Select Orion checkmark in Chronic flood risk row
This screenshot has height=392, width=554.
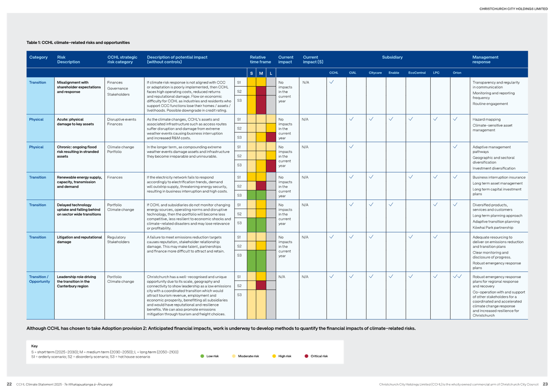point(455,147)
